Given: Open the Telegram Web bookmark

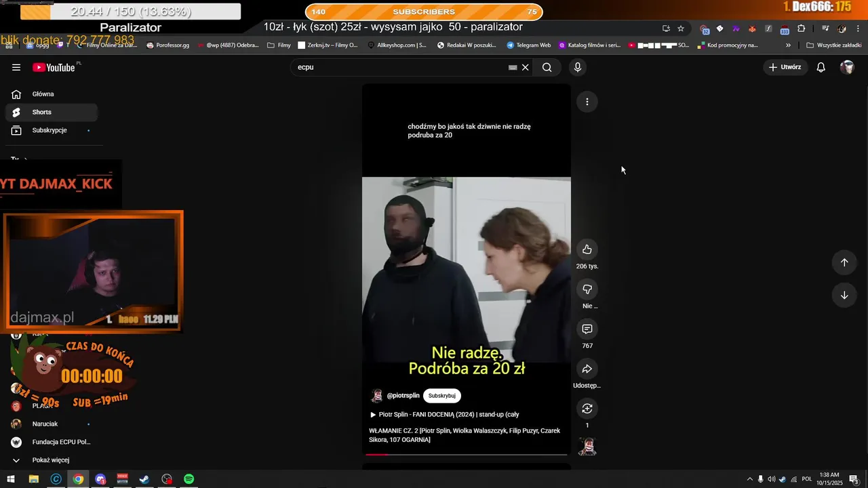Looking at the screenshot, I should click(528, 45).
